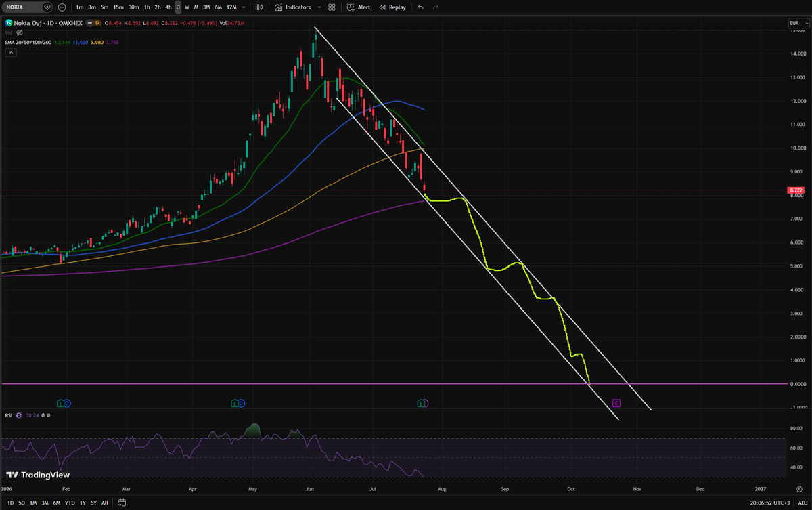
Task: Select the 1m interval
Action: pos(79,7)
